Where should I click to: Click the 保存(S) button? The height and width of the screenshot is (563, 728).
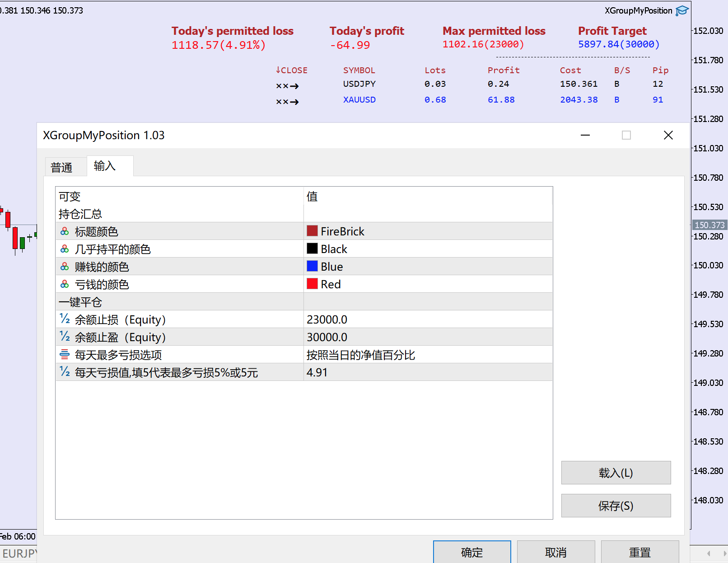(x=616, y=506)
